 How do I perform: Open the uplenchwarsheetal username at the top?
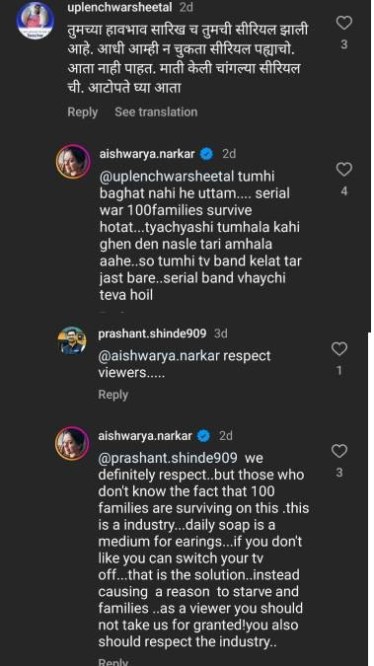(120, 7)
